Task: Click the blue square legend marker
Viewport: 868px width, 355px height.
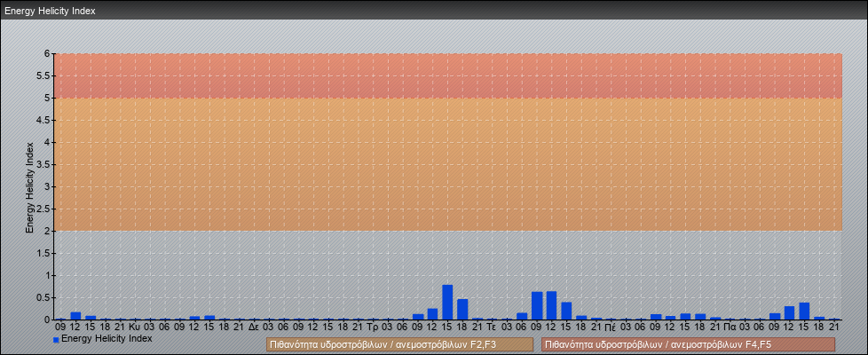Action: click(56, 340)
